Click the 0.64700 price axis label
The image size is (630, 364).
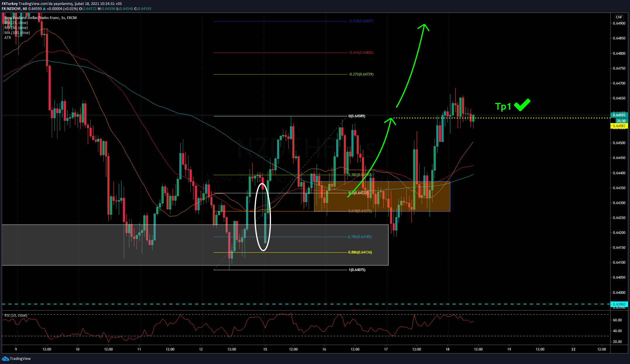[619, 83]
